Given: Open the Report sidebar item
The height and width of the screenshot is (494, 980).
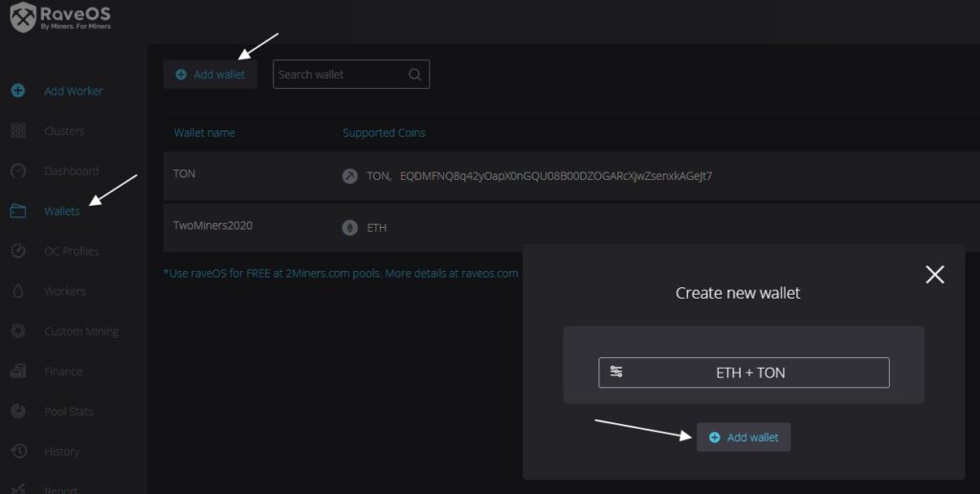Looking at the screenshot, I should (61, 488).
